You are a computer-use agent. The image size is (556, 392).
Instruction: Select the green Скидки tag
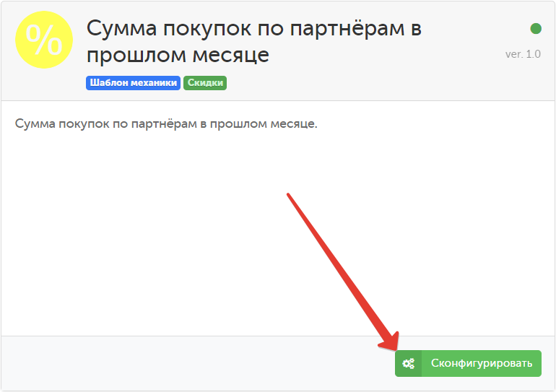tap(205, 83)
